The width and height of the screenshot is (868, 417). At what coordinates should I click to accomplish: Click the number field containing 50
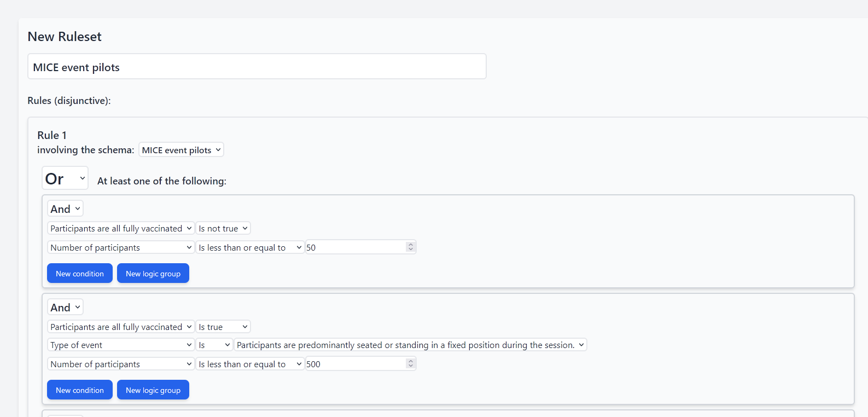click(356, 247)
